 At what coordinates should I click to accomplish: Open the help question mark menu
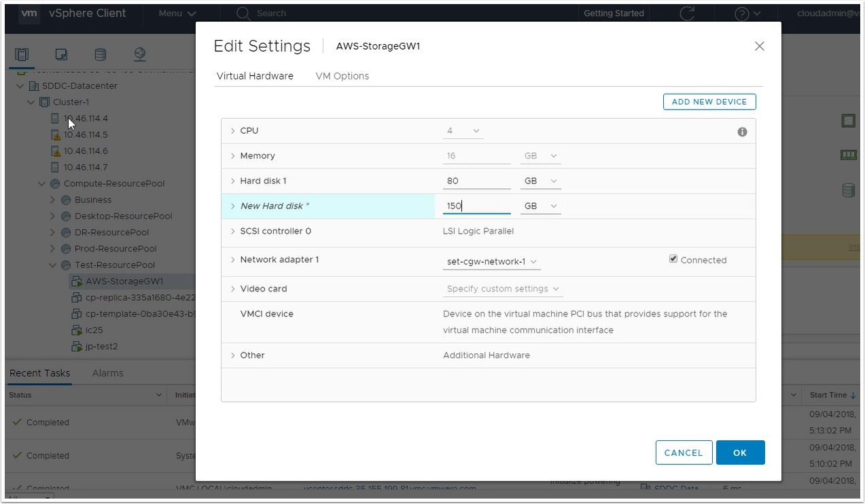coord(747,14)
